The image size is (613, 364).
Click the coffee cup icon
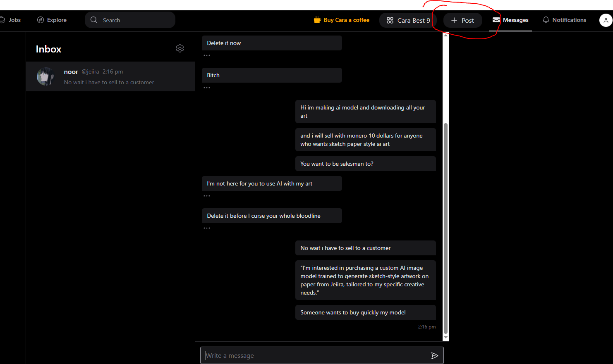click(317, 20)
